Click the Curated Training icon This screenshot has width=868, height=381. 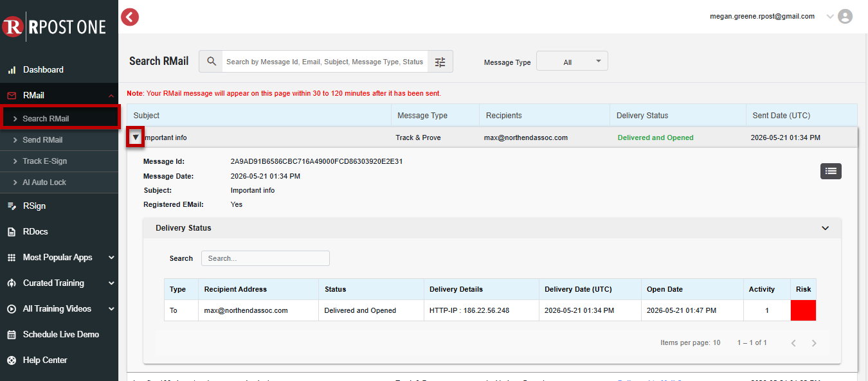12,283
